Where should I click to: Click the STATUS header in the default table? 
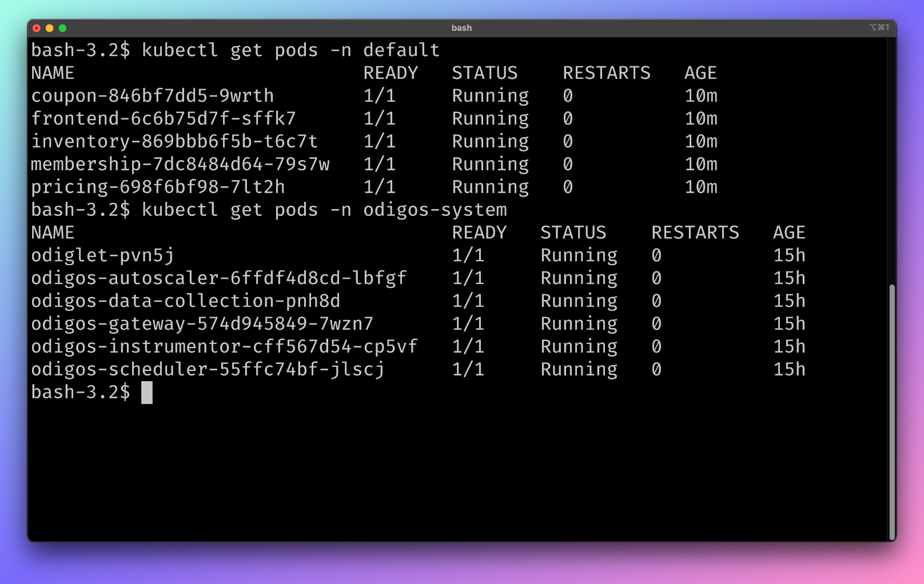[x=485, y=73]
